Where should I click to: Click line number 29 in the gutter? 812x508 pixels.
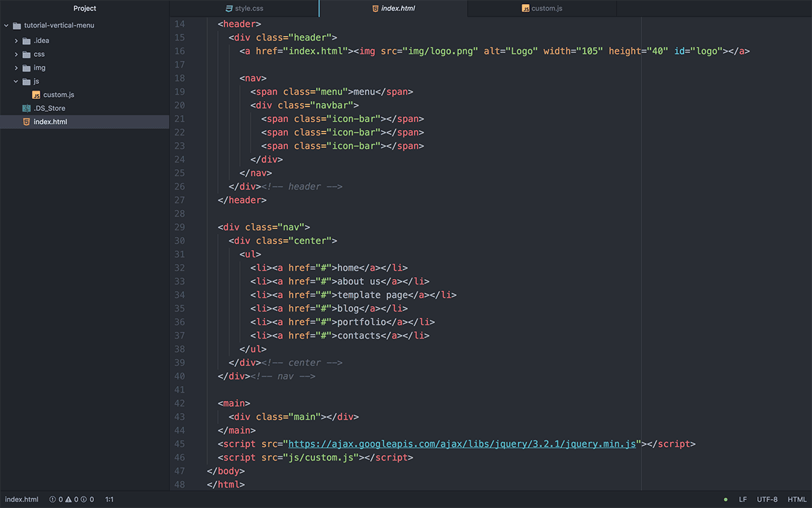(179, 228)
